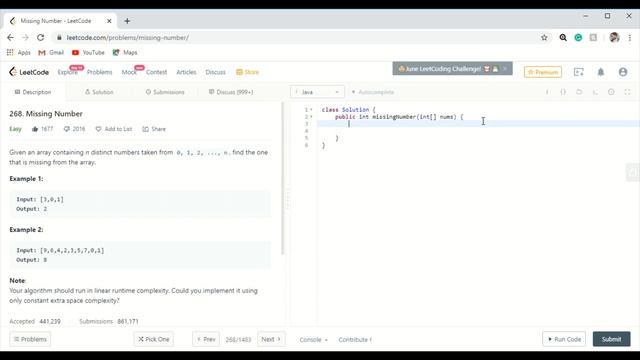Switch the editor to fullscreen mode
Screen dimensions: 640x360
click(627, 92)
